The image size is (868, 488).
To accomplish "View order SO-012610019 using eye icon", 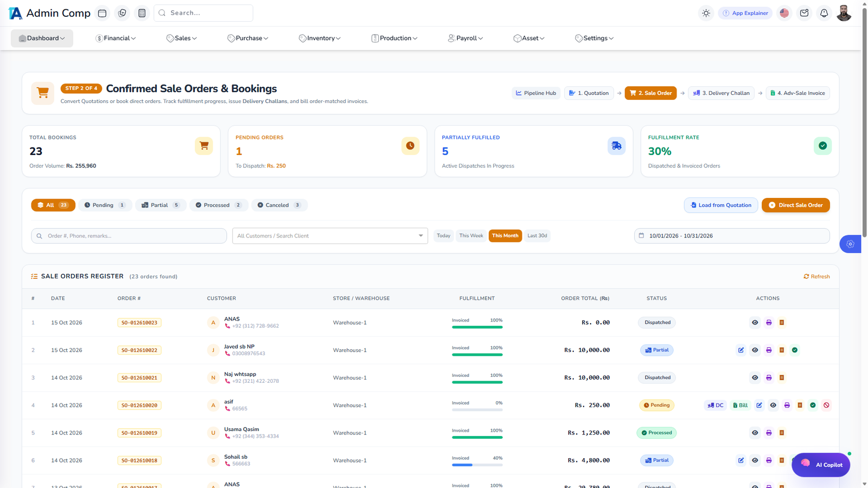I will [x=755, y=433].
